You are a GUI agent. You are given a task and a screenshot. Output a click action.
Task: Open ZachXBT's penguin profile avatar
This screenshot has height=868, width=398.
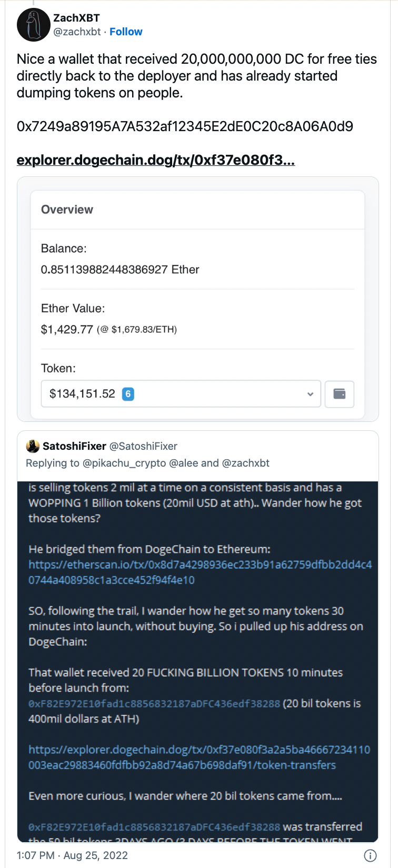[34, 25]
